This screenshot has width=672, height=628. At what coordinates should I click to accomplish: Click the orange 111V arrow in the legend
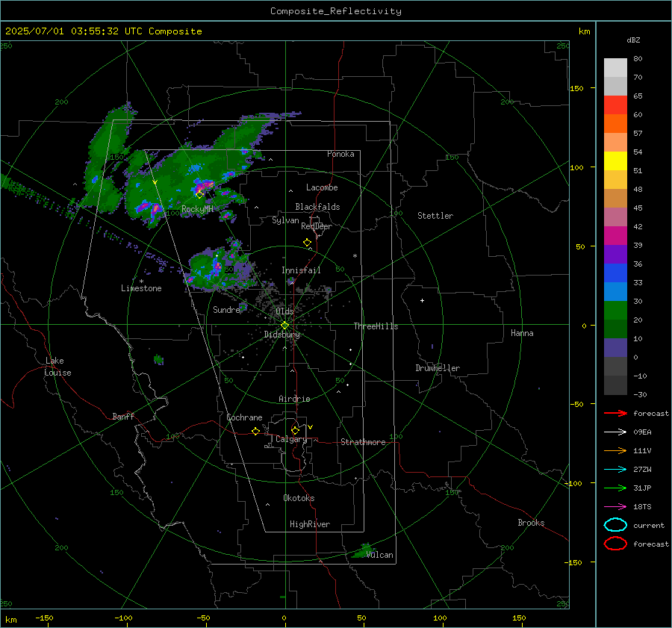click(x=615, y=450)
